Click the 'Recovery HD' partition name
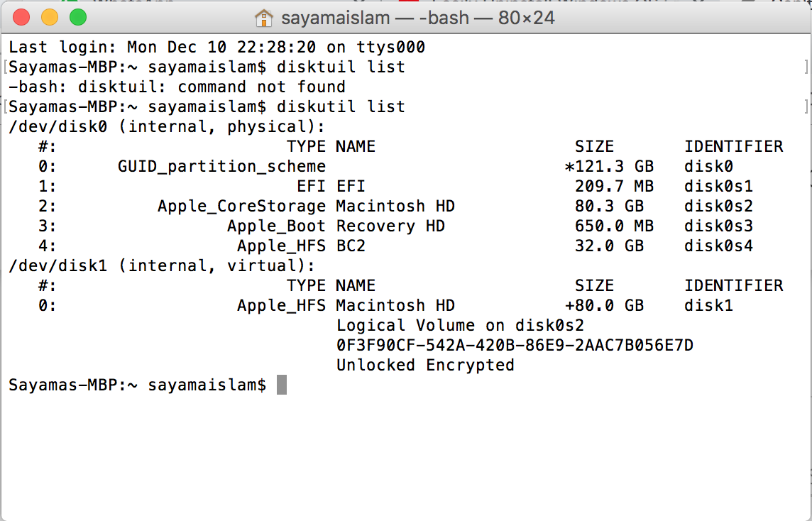 click(x=390, y=226)
